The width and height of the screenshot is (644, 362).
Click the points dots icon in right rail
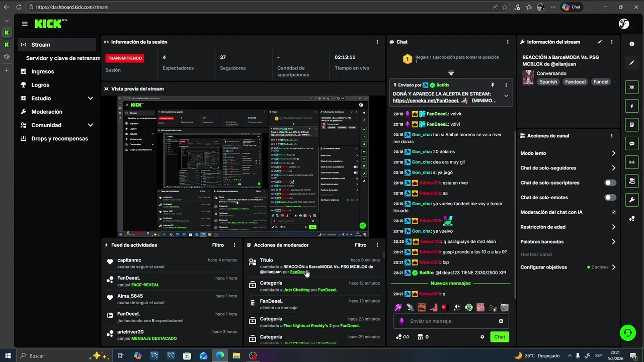632,219
